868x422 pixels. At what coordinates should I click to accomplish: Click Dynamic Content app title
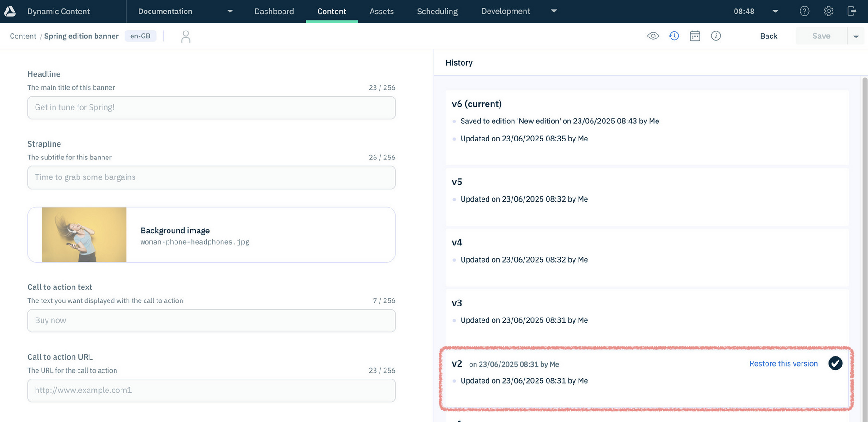[x=59, y=11]
